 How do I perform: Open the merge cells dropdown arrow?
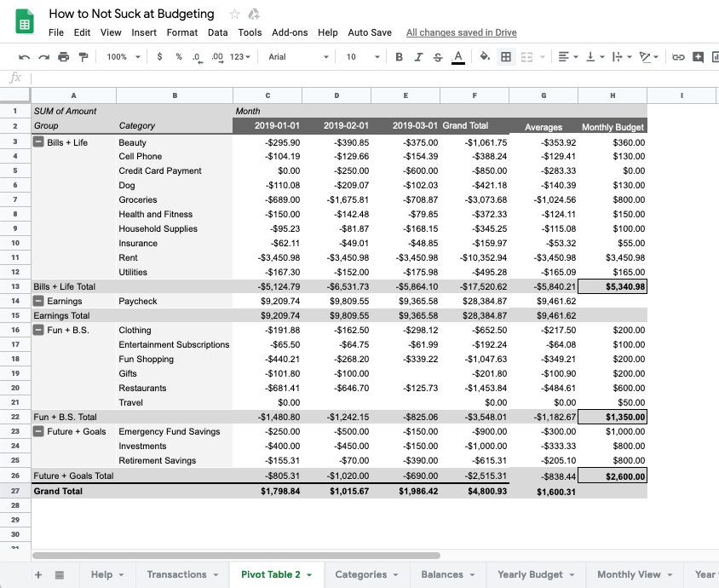[x=543, y=57]
